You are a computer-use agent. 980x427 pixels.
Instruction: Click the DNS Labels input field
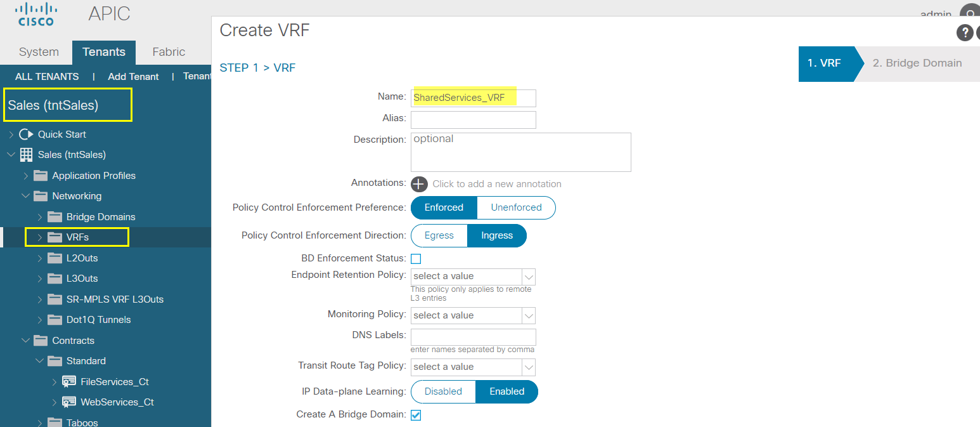(x=473, y=337)
